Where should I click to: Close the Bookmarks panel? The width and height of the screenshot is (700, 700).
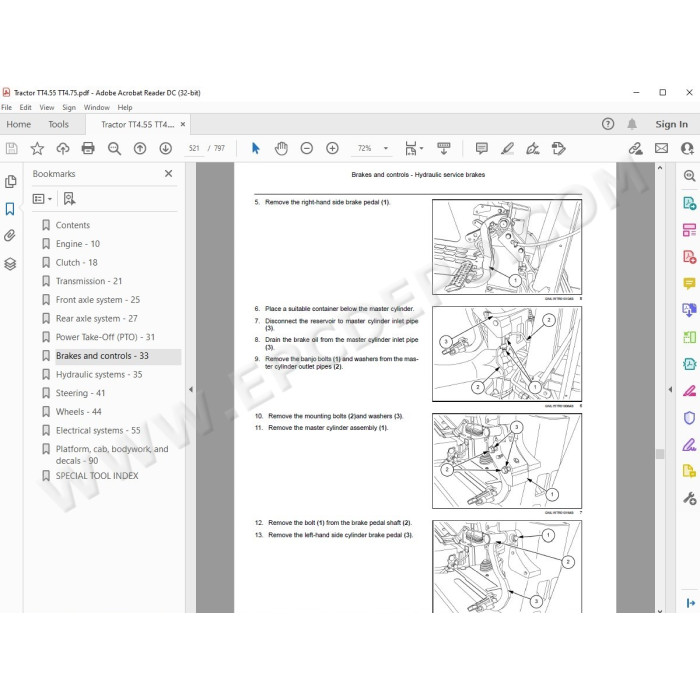point(168,174)
